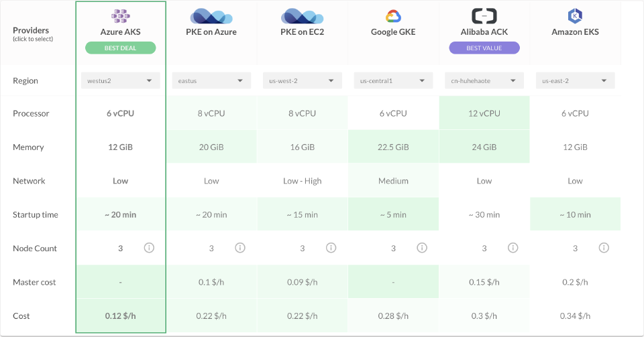This screenshot has width=644, height=337.
Task: Select the PKE on Azure logo
Action: (211, 16)
